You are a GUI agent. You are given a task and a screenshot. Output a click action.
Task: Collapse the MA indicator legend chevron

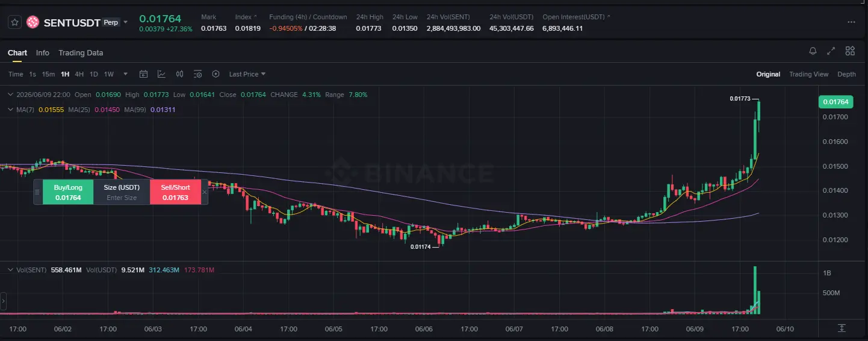[x=9, y=110]
